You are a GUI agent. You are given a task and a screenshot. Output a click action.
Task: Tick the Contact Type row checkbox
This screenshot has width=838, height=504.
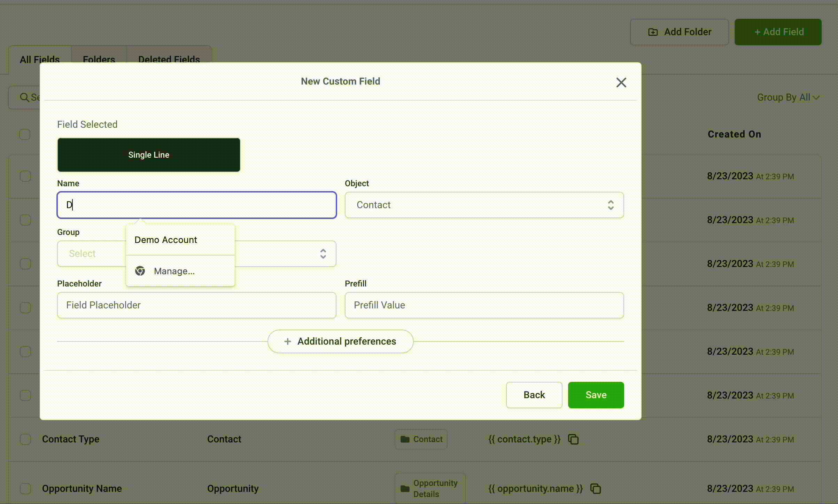click(x=25, y=439)
